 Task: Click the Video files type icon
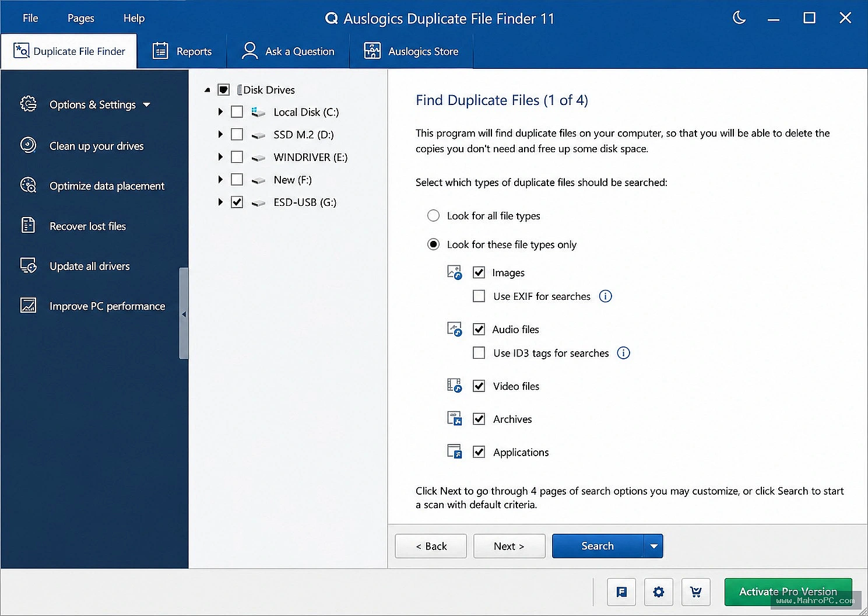[x=454, y=386]
